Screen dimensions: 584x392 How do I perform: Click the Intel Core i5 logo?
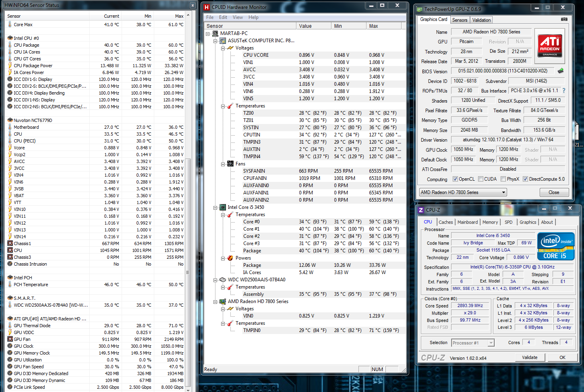point(556,246)
